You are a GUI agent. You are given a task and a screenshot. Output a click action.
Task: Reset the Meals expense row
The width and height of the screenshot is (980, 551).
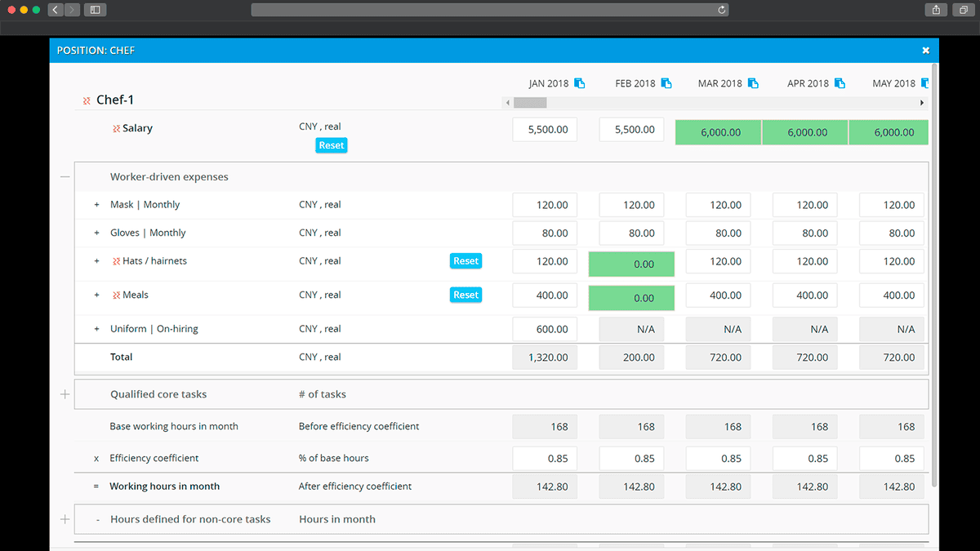[465, 295]
